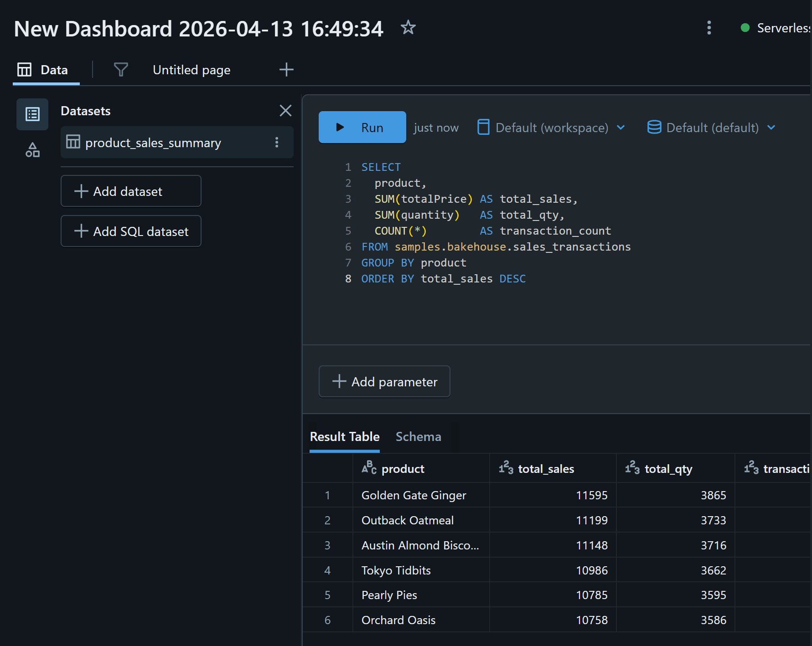The image size is (812, 646).
Task: Open product_sales_summary options menu
Action: click(x=277, y=143)
